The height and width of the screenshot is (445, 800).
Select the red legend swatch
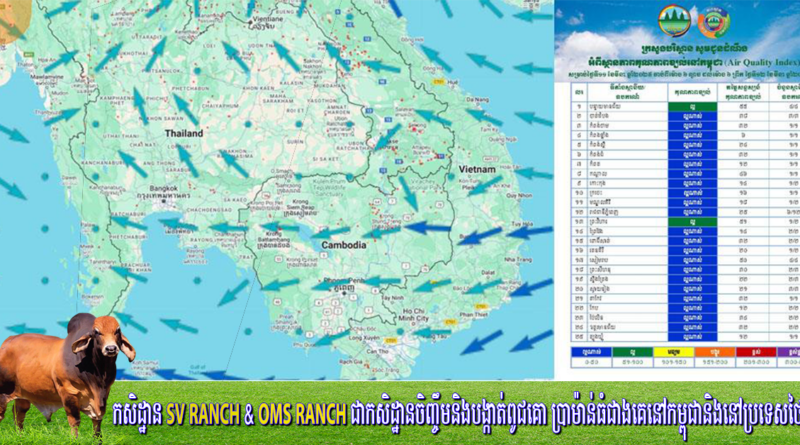click(756, 352)
